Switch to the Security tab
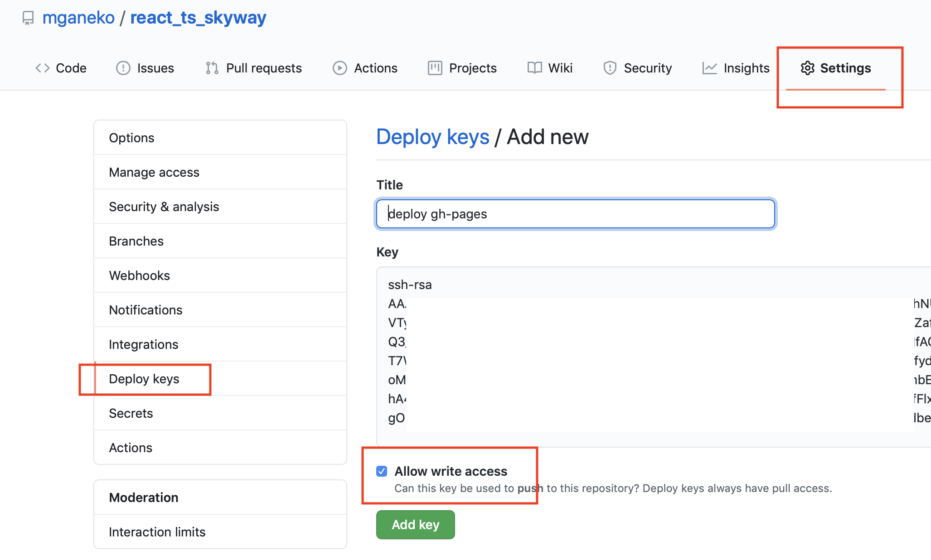Screen dimensions: 931x560 point(638,68)
